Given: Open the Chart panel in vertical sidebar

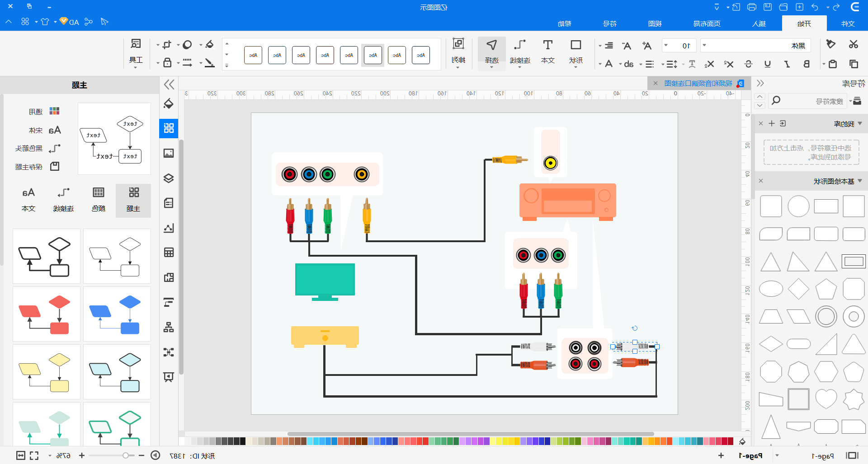Looking at the screenshot, I should point(169,228).
